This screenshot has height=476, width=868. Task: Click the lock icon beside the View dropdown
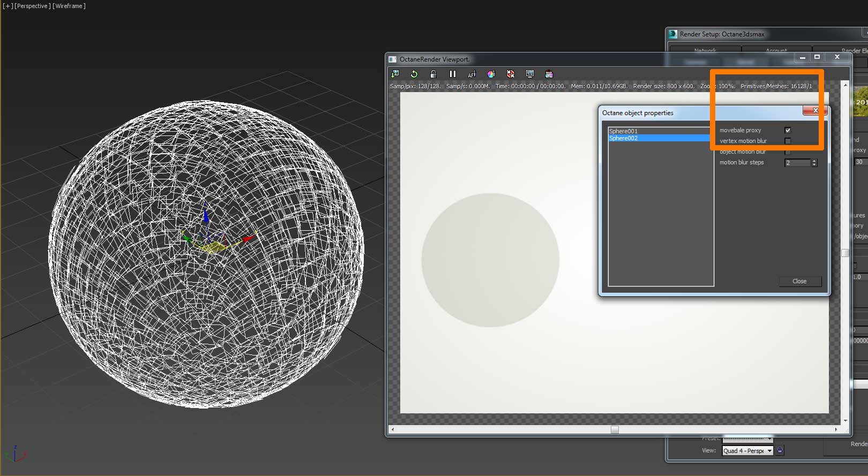point(780,450)
